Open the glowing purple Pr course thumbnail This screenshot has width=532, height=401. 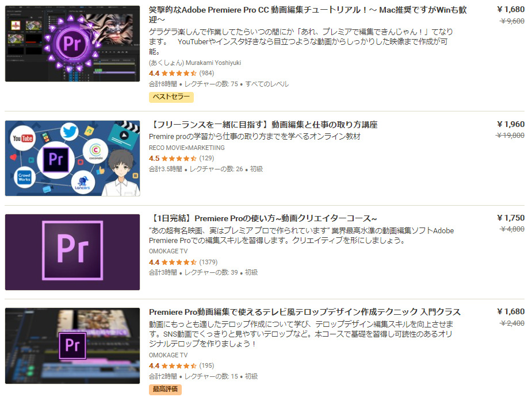coord(72,44)
